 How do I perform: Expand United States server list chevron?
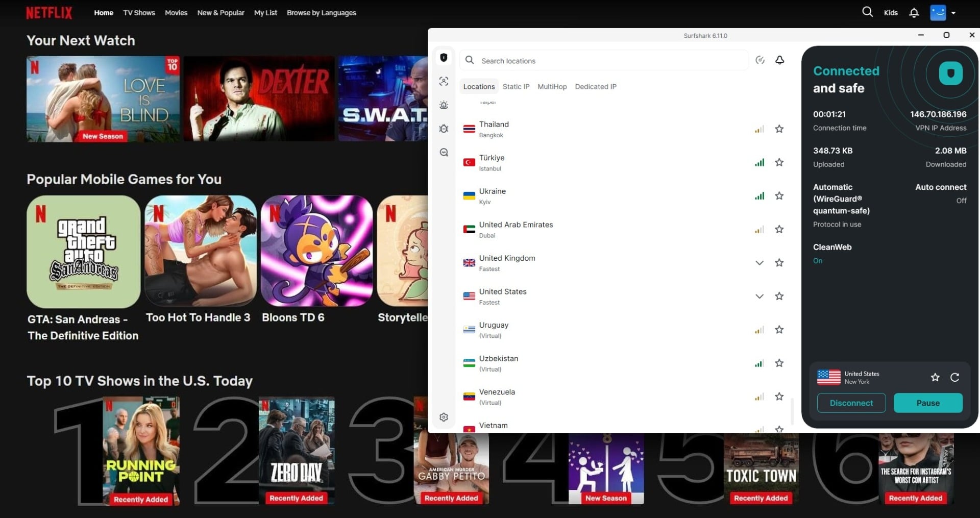point(759,297)
